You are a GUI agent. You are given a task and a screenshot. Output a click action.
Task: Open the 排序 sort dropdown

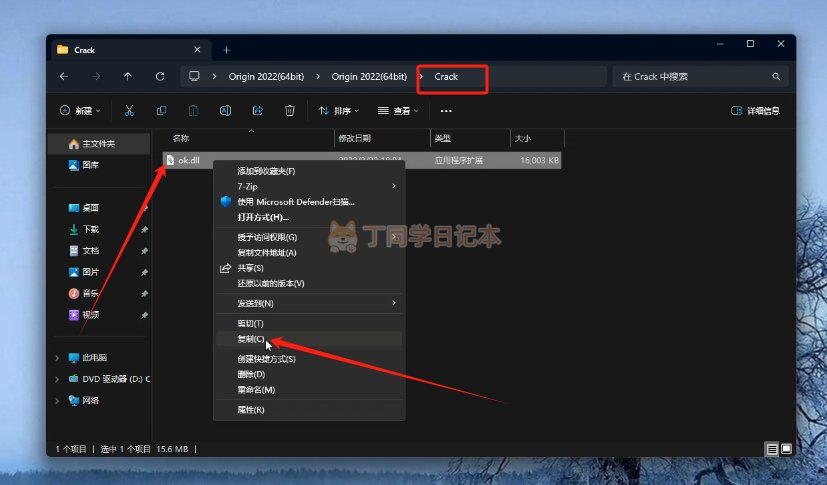pyautogui.click(x=339, y=111)
